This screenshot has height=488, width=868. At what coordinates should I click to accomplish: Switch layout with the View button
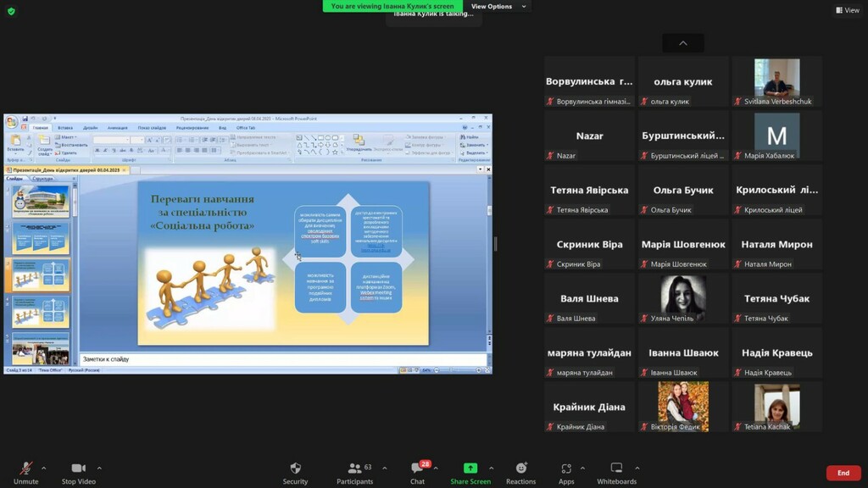[848, 10]
